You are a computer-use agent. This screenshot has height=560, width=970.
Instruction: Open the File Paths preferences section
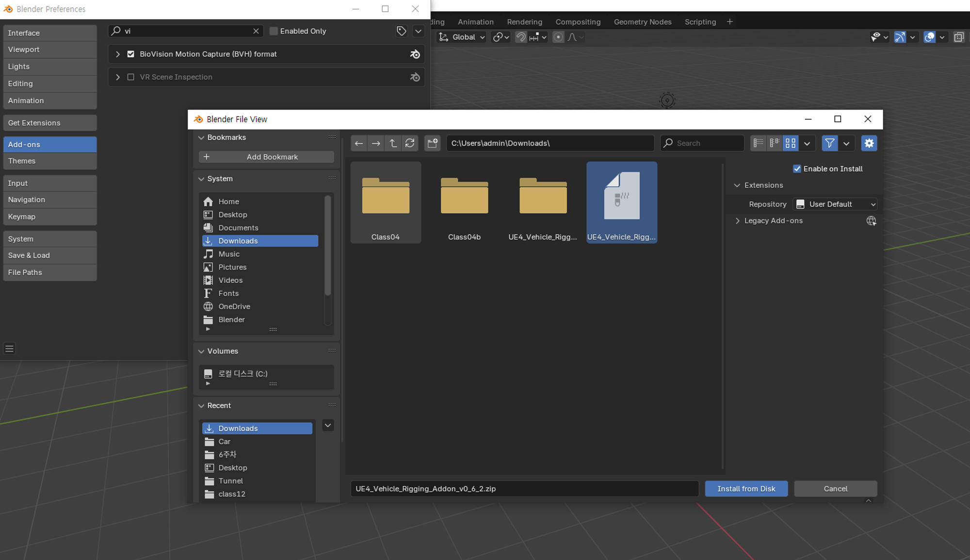50,272
